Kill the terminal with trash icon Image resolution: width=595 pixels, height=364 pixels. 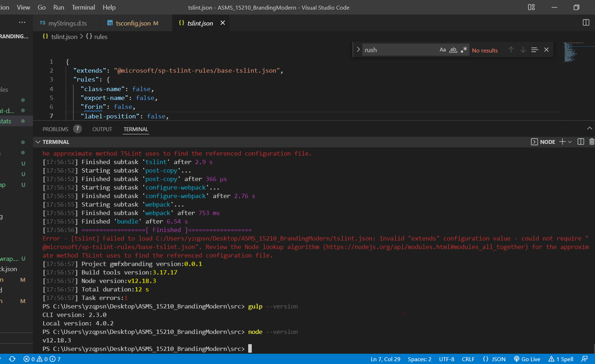click(x=591, y=142)
